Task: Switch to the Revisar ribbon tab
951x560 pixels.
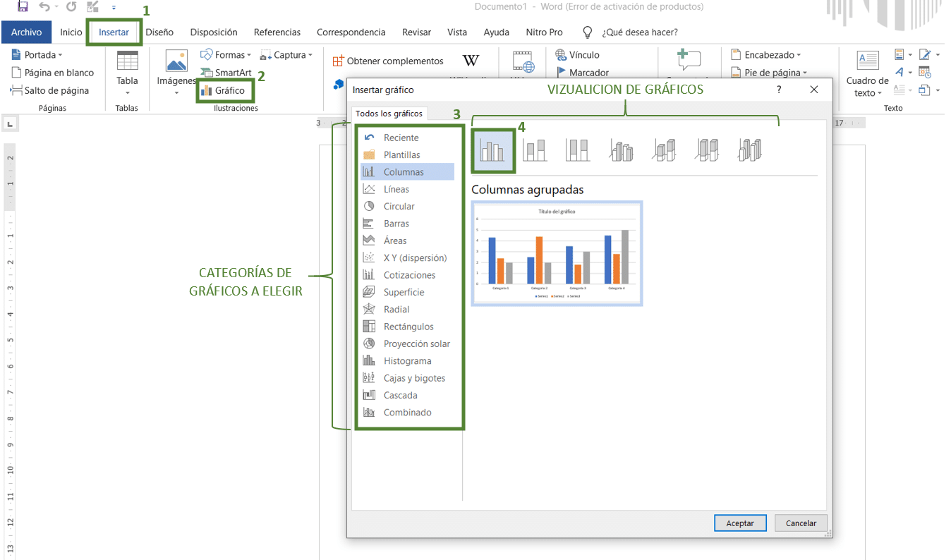Action: pyautogui.click(x=416, y=32)
